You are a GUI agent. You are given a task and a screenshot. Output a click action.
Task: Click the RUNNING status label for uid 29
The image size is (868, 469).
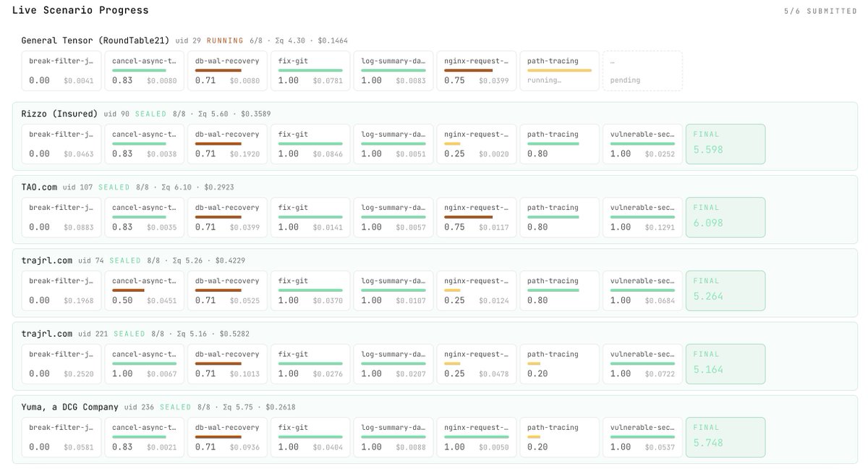226,41
